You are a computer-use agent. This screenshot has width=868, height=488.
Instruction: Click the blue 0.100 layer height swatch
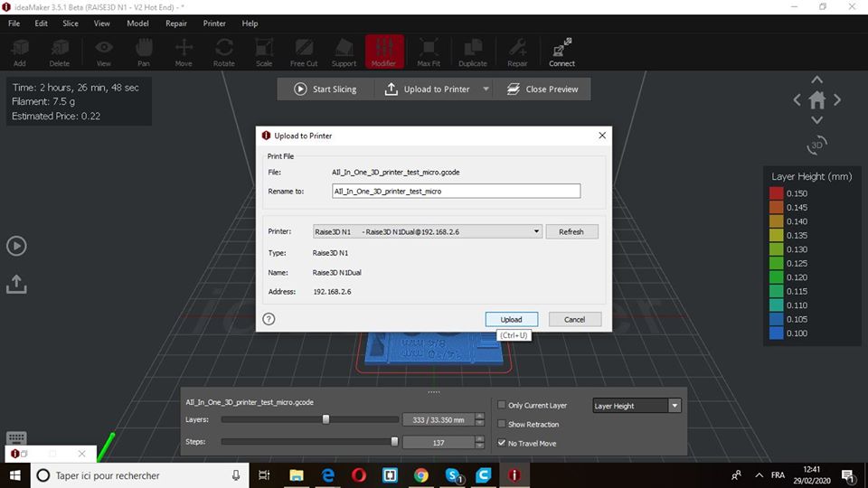[777, 333]
